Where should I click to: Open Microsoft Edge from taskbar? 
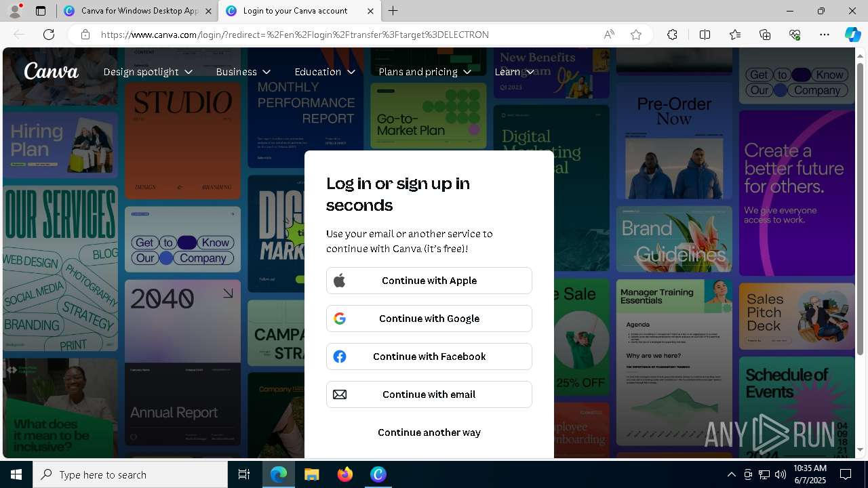tap(279, 474)
